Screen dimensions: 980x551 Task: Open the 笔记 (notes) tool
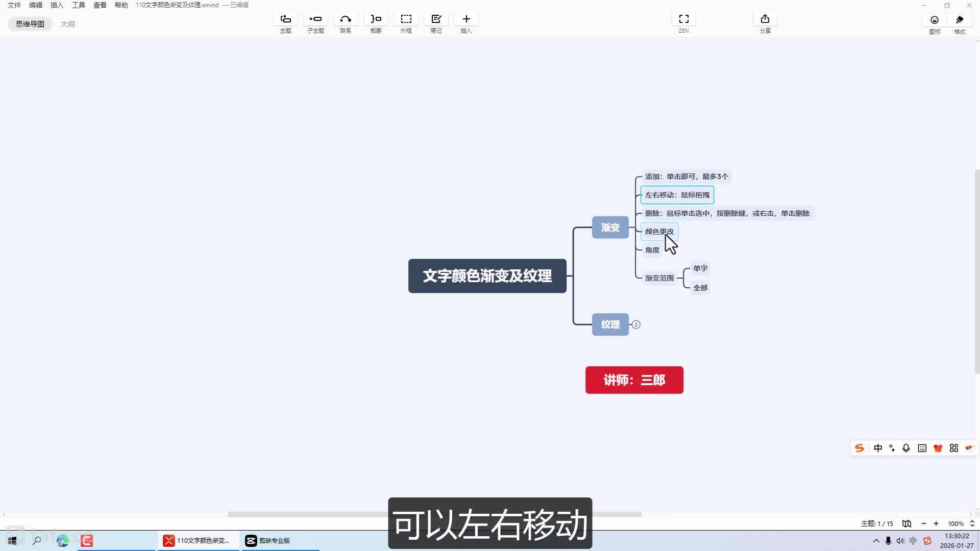pyautogui.click(x=436, y=19)
